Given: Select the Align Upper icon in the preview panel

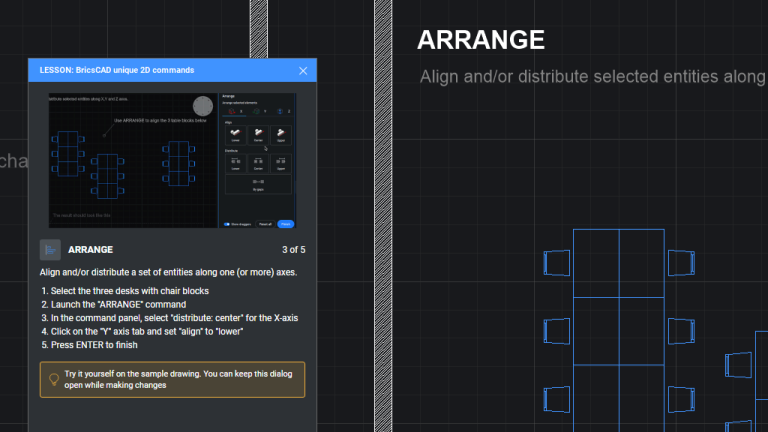Looking at the screenshot, I should tap(281, 135).
